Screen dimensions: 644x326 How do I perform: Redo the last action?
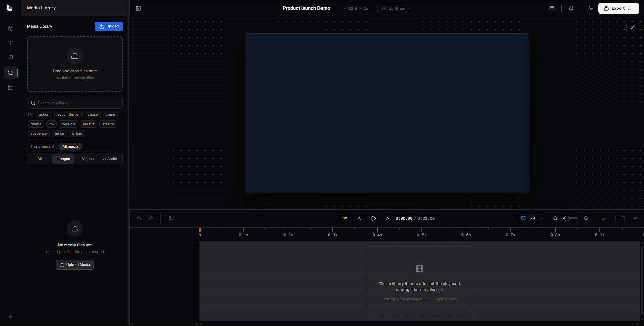coord(151,218)
